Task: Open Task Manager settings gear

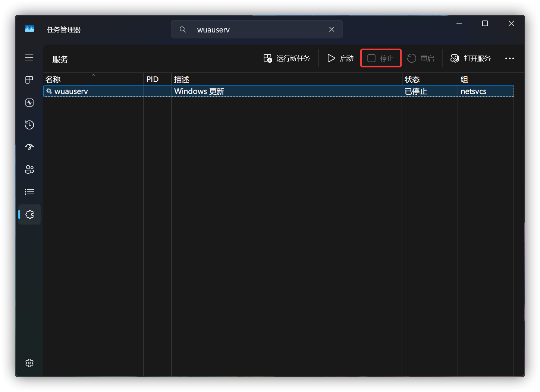Action: [29, 363]
